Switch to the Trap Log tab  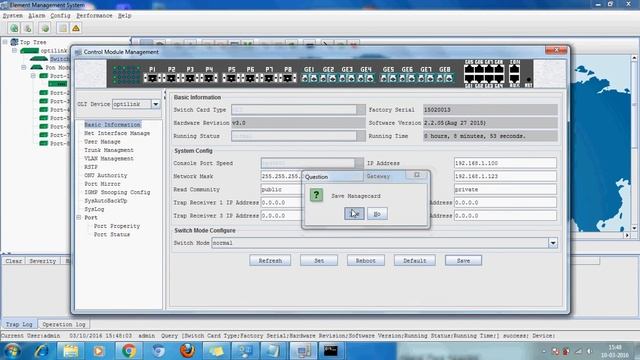click(x=19, y=324)
